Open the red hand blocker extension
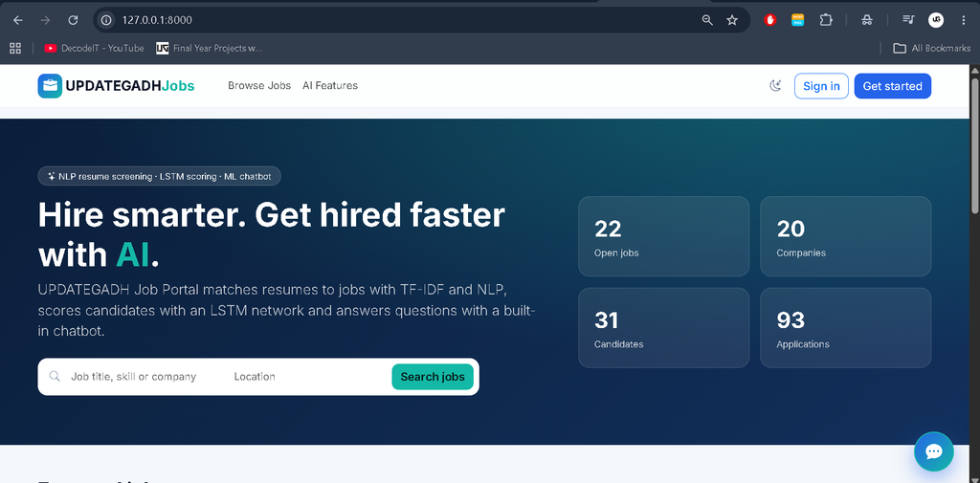Image resolution: width=980 pixels, height=483 pixels. pyautogui.click(x=770, y=20)
